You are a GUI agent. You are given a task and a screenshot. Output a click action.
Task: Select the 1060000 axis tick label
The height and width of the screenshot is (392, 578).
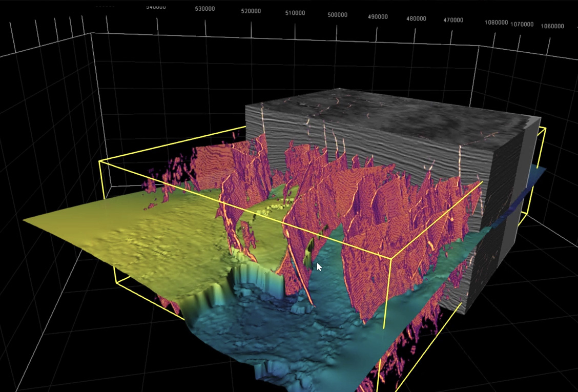pos(552,26)
